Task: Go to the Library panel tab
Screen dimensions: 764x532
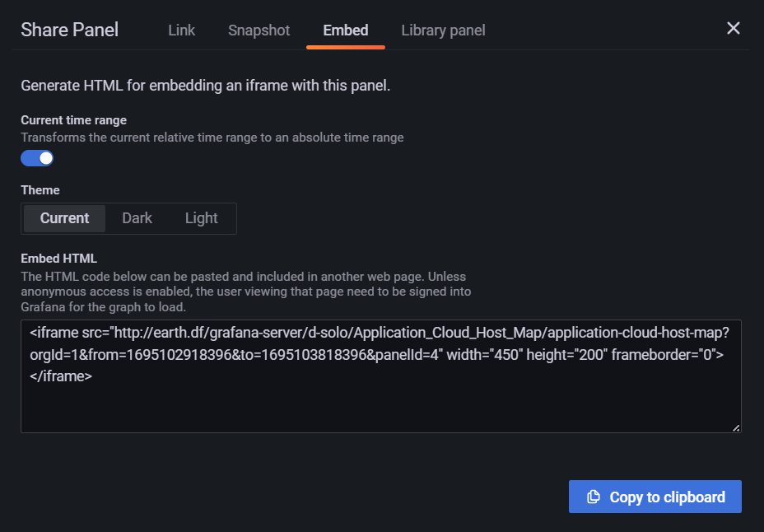Action: 443,30
